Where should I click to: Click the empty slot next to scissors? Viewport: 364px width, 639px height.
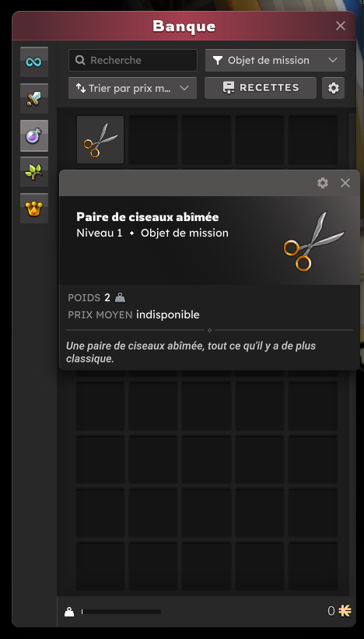(x=153, y=140)
